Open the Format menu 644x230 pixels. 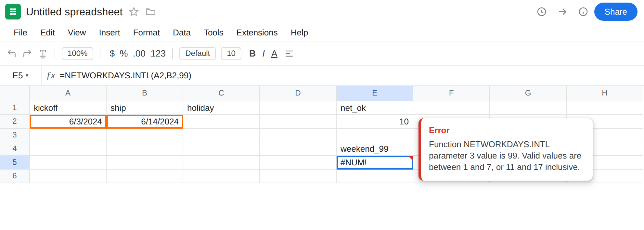coord(147,32)
